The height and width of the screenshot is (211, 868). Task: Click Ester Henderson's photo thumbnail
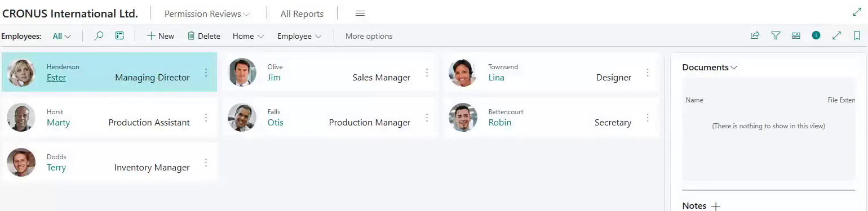point(21,72)
